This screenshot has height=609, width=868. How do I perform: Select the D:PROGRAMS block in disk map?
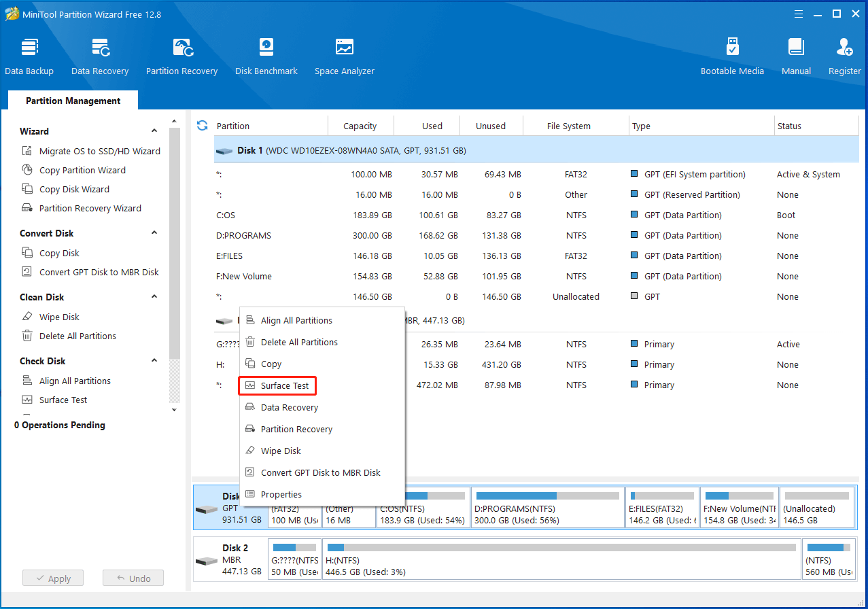point(548,507)
